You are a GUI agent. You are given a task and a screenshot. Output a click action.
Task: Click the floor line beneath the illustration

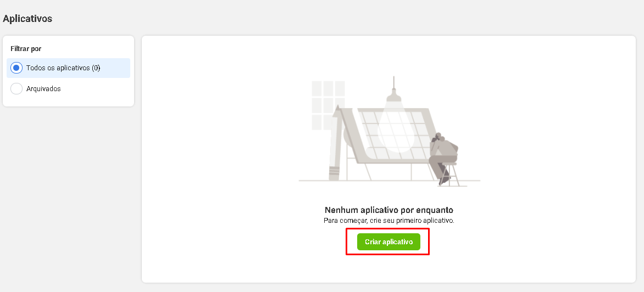390,181
